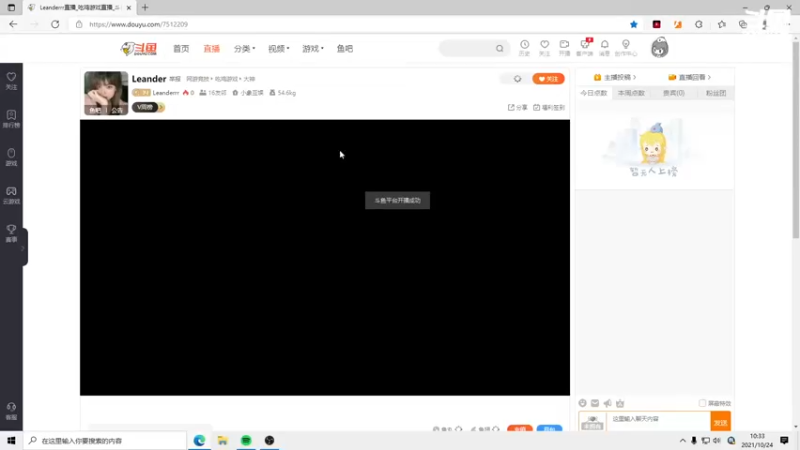The image size is (800, 450).
Task: Click the megaphone icon above chat input
Action: pos(607,403)
